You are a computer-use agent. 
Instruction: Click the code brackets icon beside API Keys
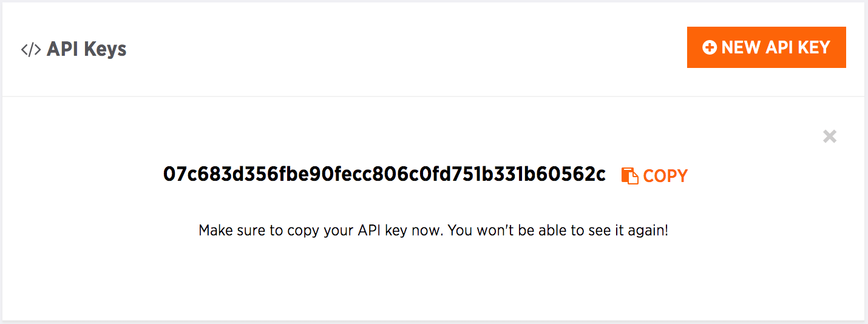pyautogui.click(x=30, y=49)
